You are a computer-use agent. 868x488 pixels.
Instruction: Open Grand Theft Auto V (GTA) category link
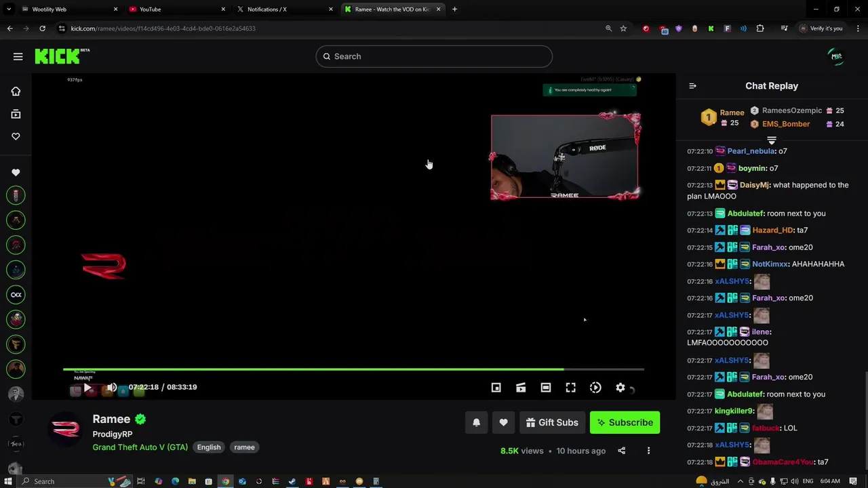pos(140,447)
